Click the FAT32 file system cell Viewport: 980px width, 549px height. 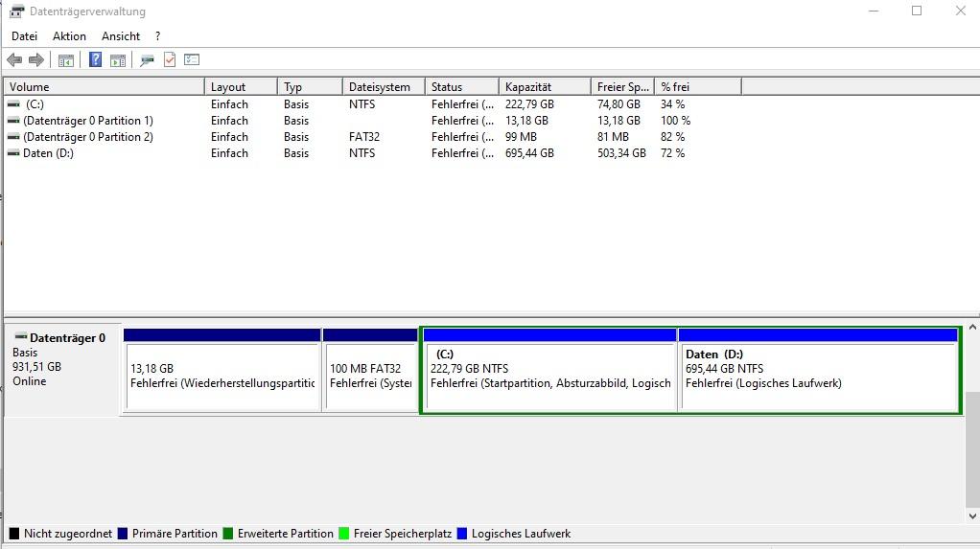click(x=364, y=137)
